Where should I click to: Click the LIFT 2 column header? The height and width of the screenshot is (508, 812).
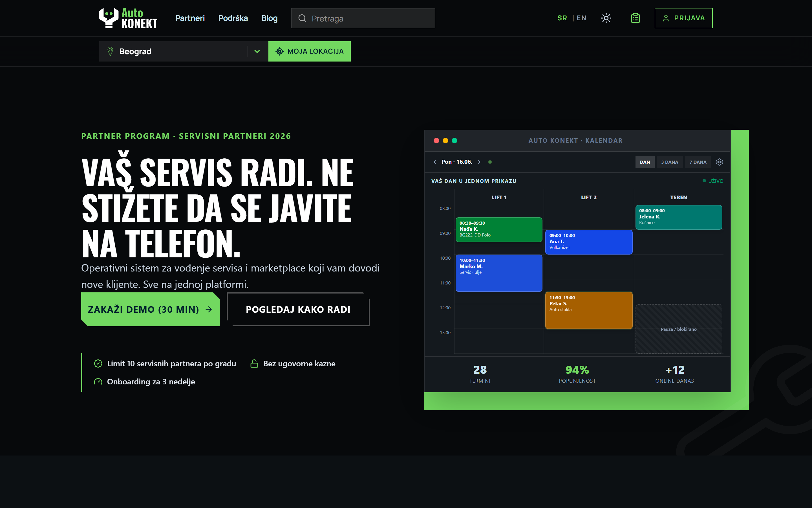tap(589, 198)
